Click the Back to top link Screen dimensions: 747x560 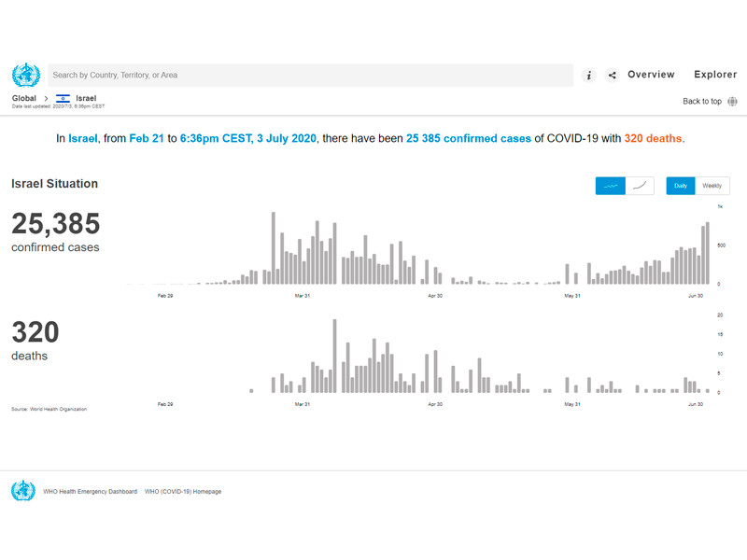702,102
